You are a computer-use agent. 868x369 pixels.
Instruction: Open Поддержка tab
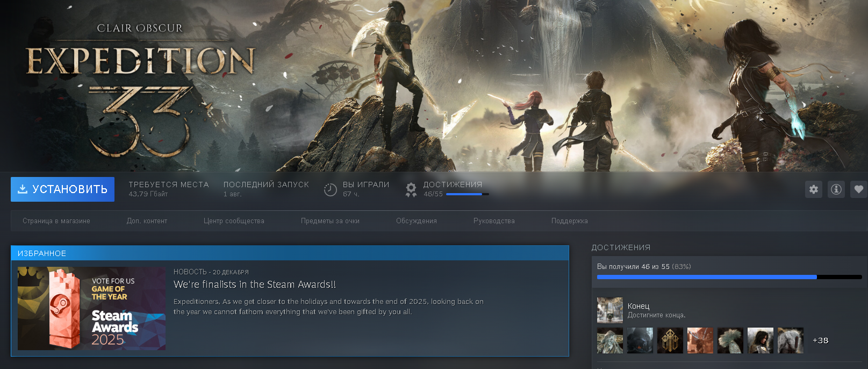click(x=570, y=221)
